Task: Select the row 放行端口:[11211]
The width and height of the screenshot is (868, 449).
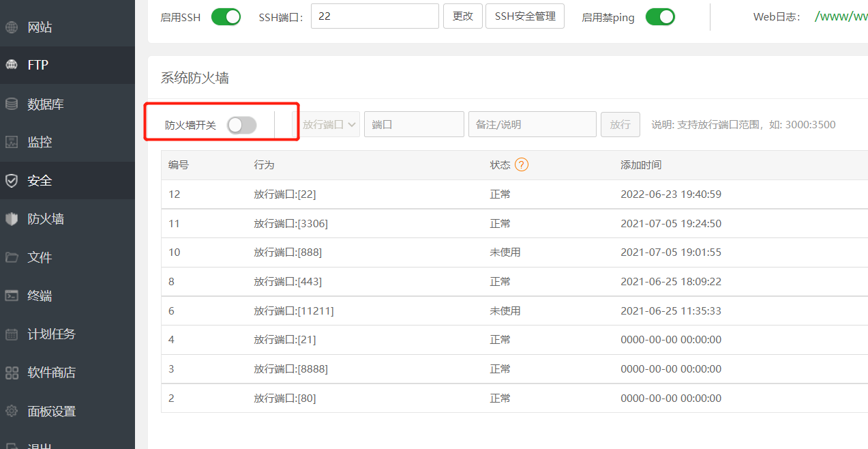Action: coord(514,311)
